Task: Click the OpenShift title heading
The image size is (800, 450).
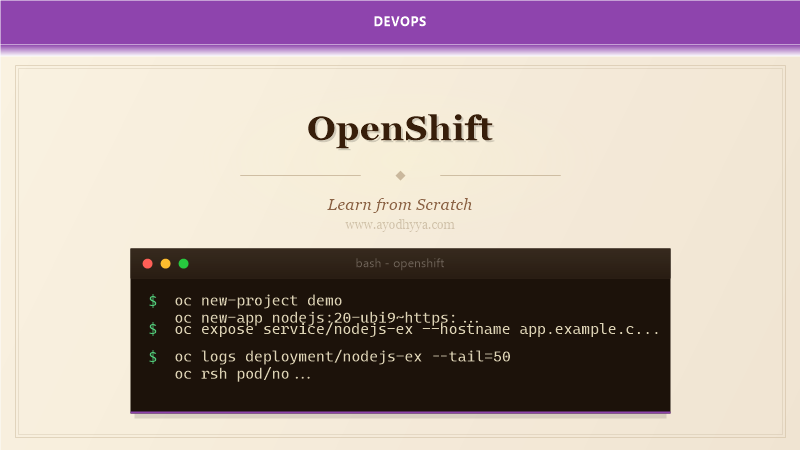Action: pos(400,129)
